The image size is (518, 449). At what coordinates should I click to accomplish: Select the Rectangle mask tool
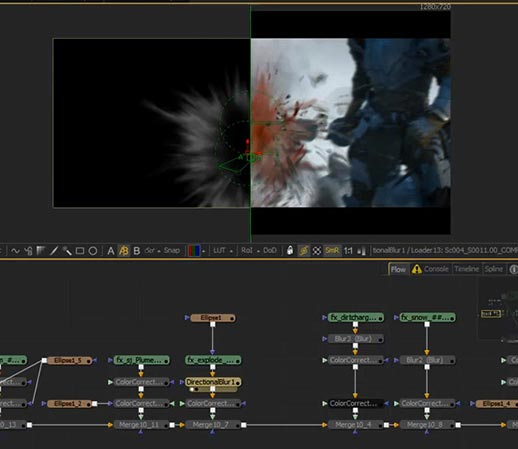(80, 251)
